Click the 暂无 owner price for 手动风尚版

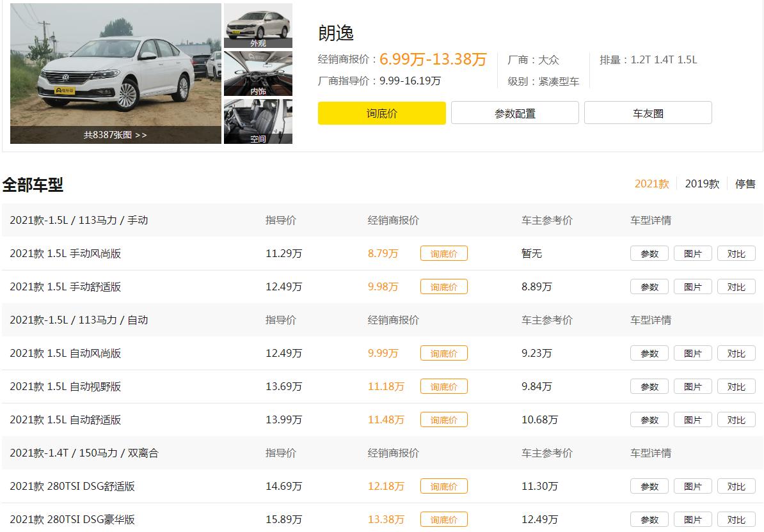point(532,254)
